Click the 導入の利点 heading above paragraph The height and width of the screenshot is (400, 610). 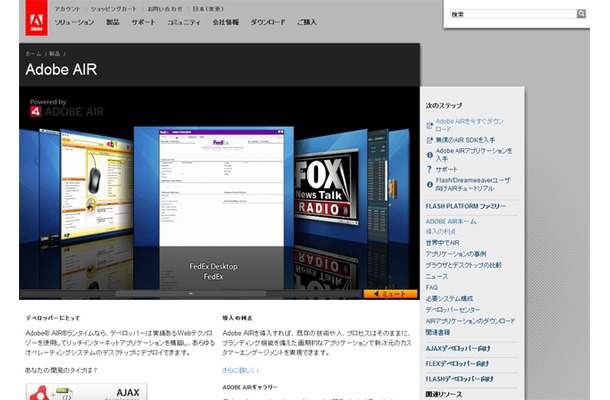(x=237, y=318)
